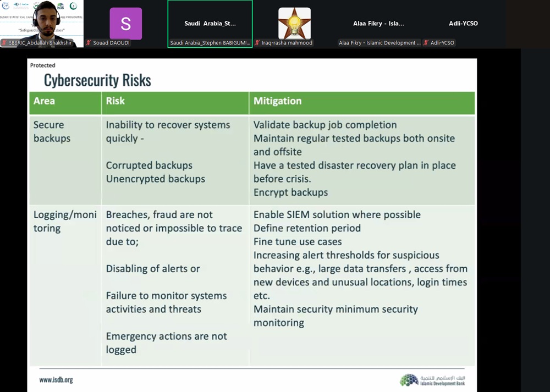Click the large Adli-YCSO name in its tile
Image resolution: width=550 pixels, height=392 pixels.
pos(463,24)
